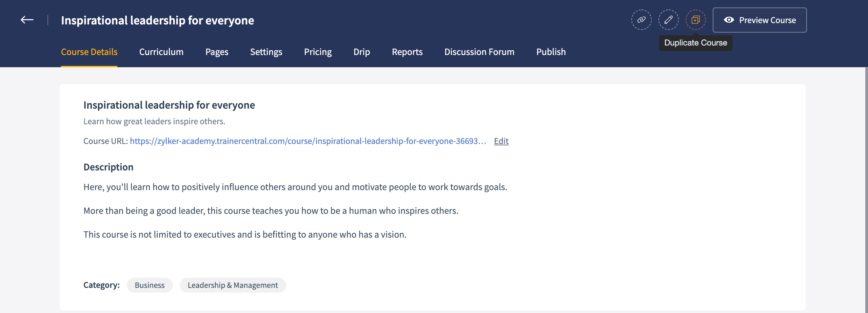
Task: Click the pencil edit course icon
Action: (x=668, y=20)
